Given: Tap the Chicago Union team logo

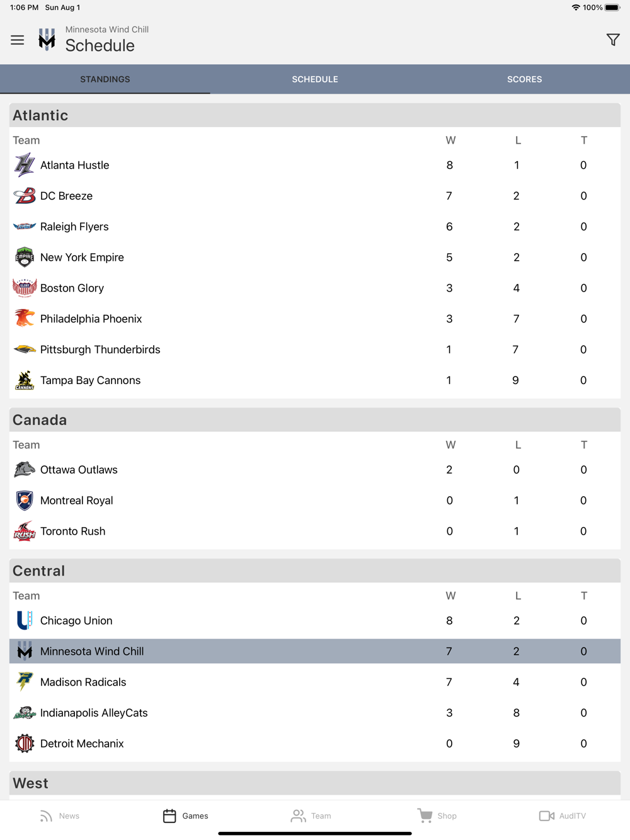Looking at the screenshot, I should point(25,620).
